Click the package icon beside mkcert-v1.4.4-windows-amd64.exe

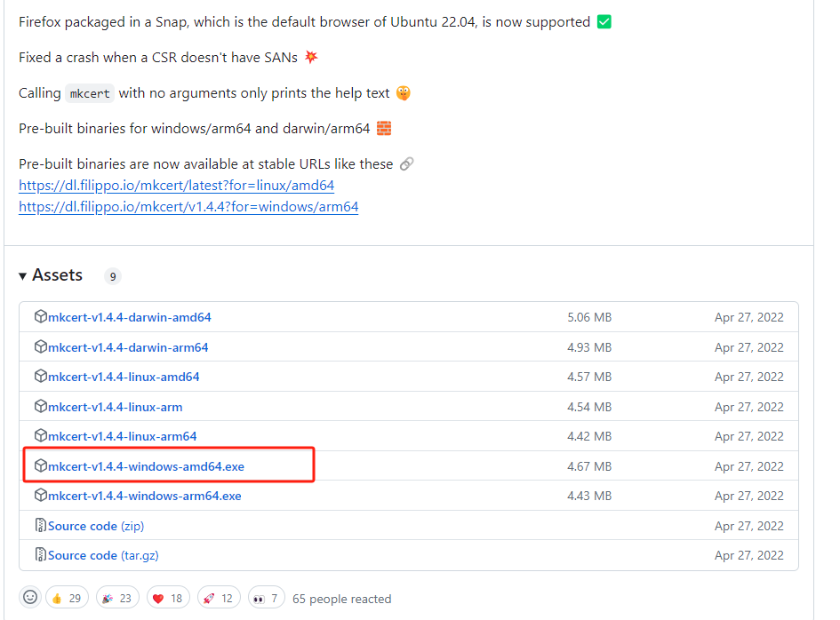tap(41, 465)
